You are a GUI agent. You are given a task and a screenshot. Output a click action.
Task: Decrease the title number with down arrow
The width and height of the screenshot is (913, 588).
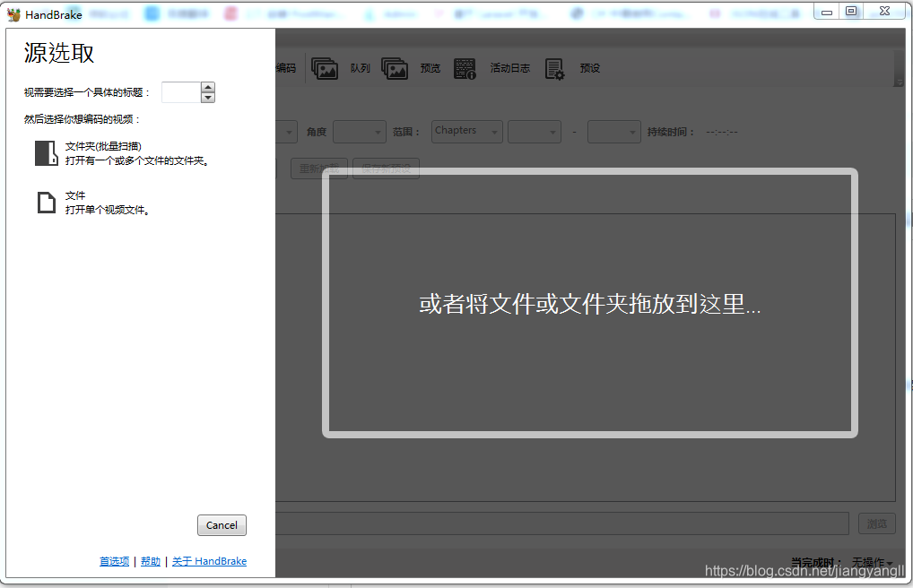(x=208, y=98)
